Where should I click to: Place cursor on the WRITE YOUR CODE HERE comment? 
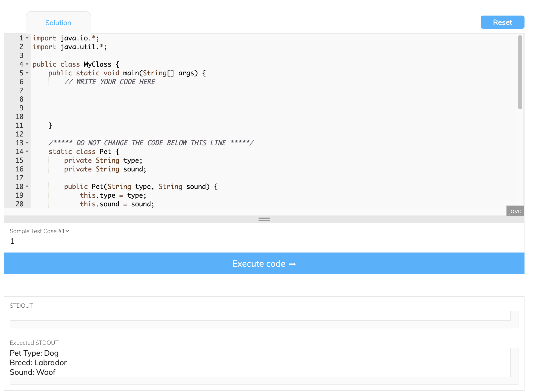pos(109,82)
